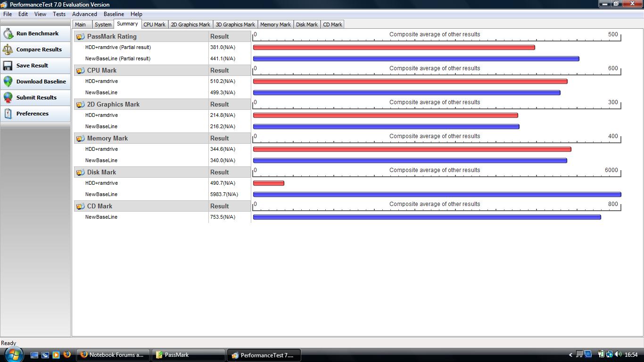The image size is (644, 362).
Task: Click the Preferences clipboard icon
Action: 8,114
